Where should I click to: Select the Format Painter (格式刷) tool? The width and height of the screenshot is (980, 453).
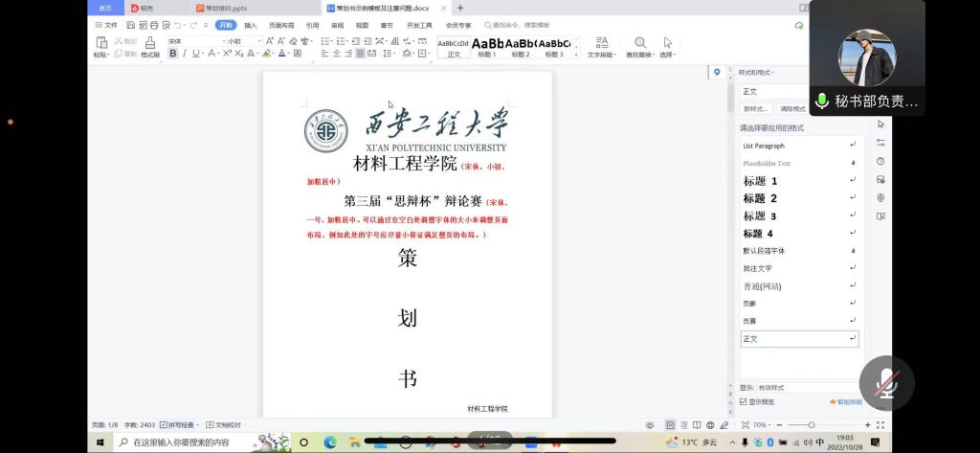(x=150, y=48)
